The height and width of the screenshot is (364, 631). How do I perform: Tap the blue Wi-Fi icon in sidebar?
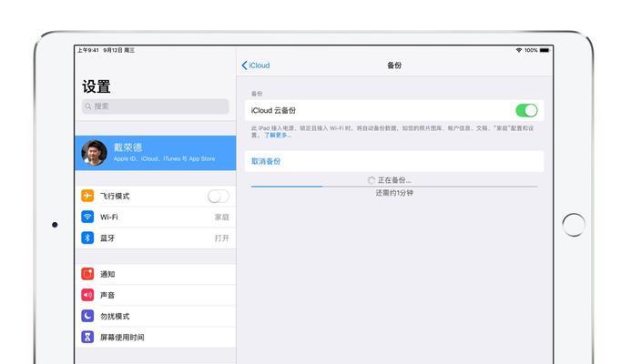[87, 217]
